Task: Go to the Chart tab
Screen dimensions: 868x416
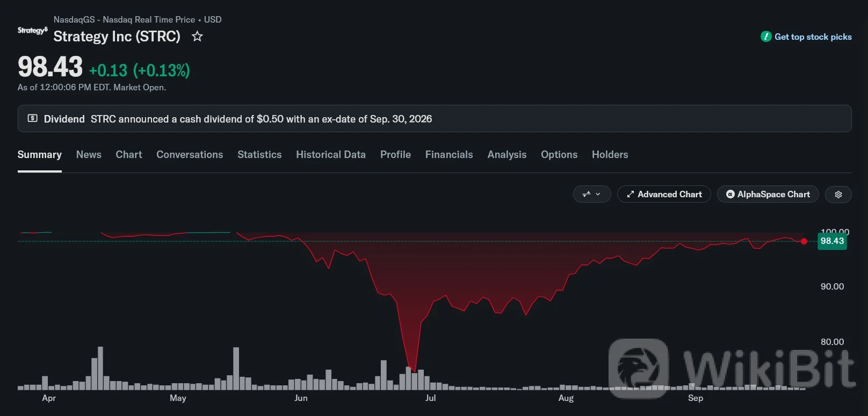Action: pos(129,155)
